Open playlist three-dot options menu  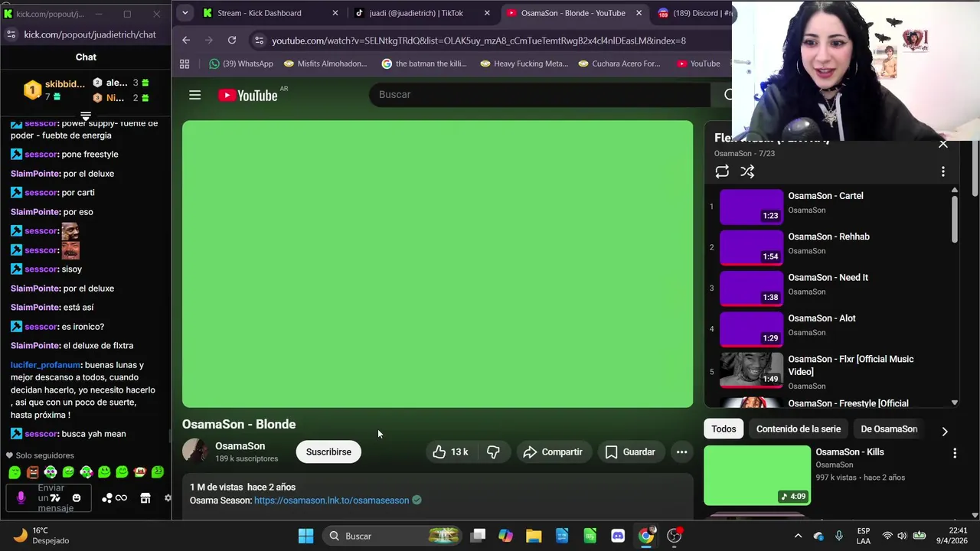pyautogui.click(x=943, y=172)
